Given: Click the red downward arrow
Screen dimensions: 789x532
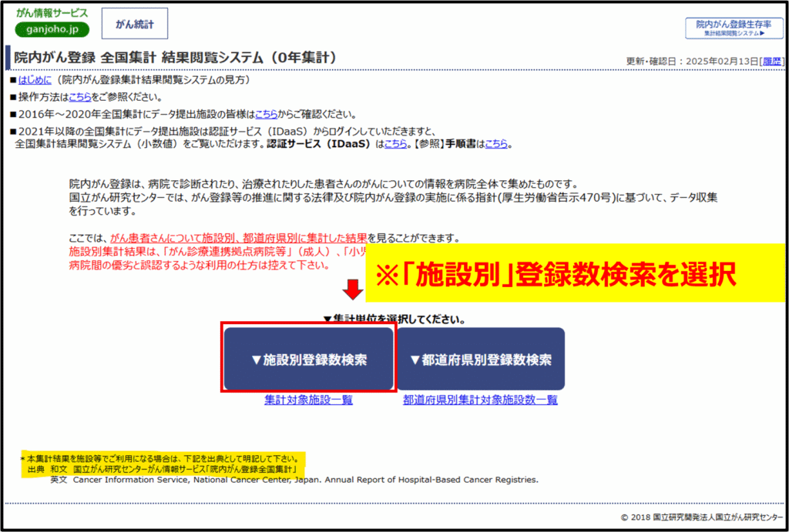Looking at the screenshot, I should coord(353,290).
